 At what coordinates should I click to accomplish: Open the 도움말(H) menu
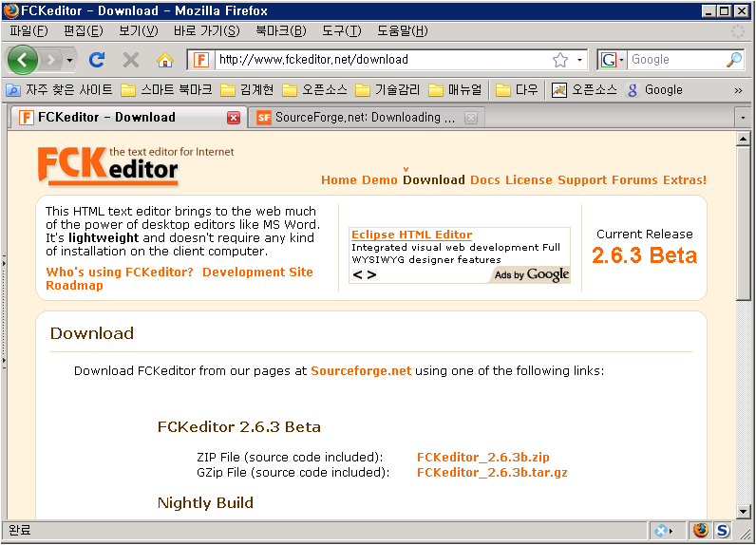(x=402, y=31)
